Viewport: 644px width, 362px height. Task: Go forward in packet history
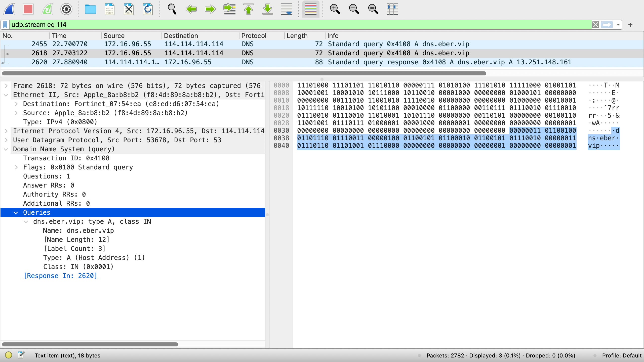[210, 9]
